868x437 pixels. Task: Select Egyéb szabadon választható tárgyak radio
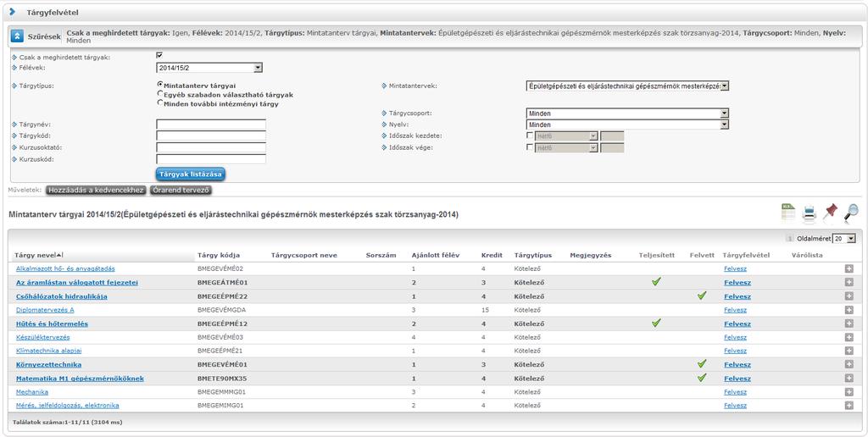point(160,94)
